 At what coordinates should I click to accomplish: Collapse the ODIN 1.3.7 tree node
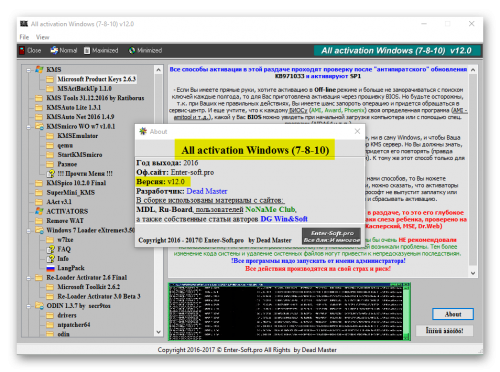[x=28, y=306]
